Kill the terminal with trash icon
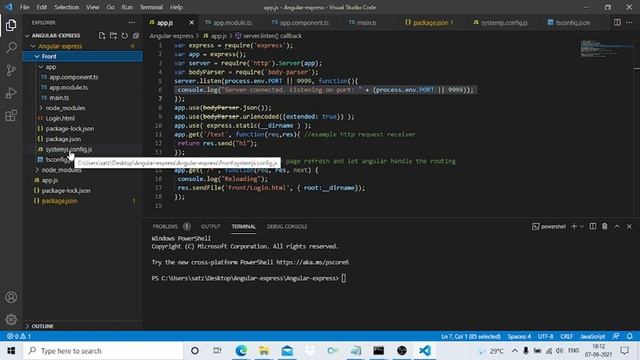640x360 pixels. 604,226
